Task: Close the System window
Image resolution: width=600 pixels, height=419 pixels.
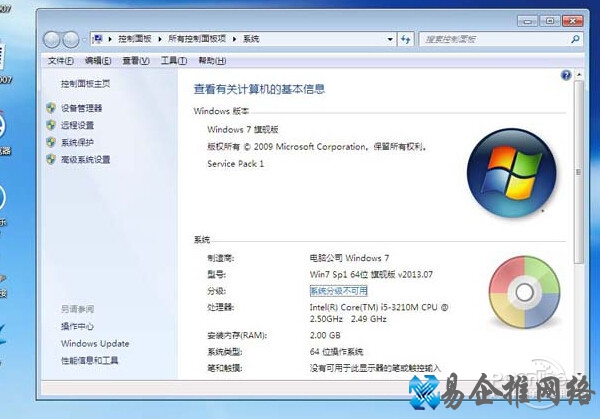Action: pyautogui.click(x=573, y=21)
